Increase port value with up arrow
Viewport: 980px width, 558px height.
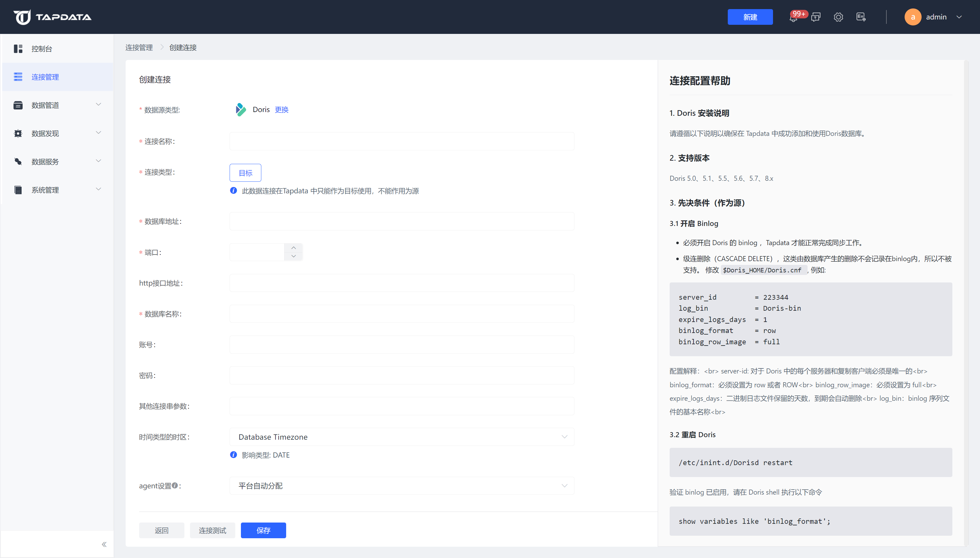pyautogui.click(x=293, y=248)
